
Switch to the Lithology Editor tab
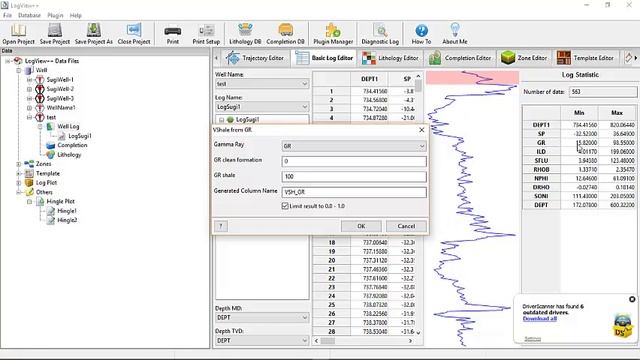390,58
